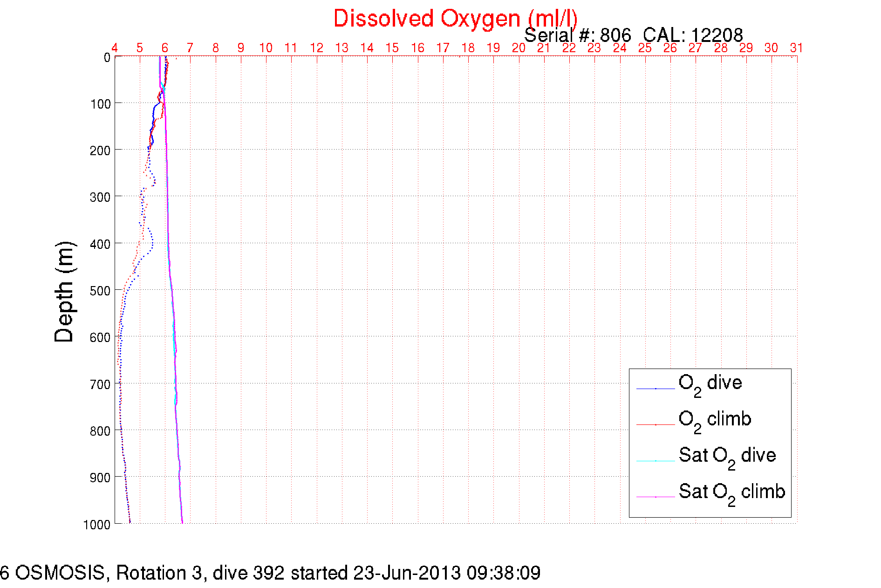The width and height of the screenshot is (881, 588).
Task: Click the depth tick label '1000'
Action: coord(97,525)
